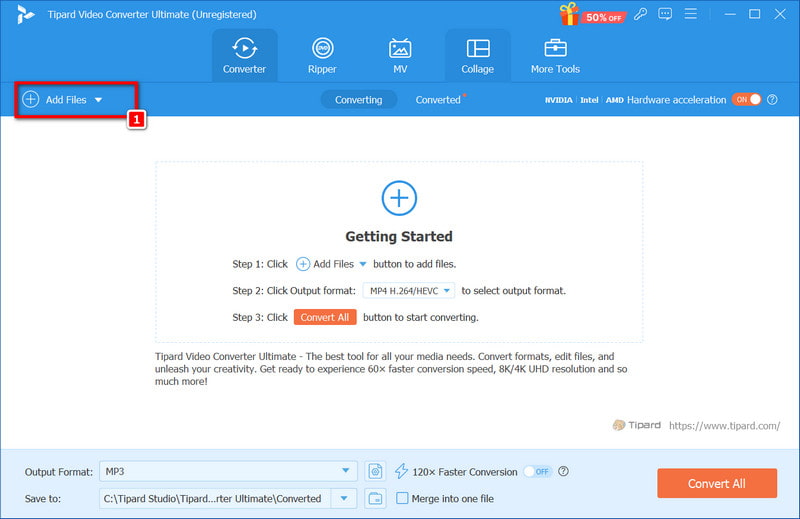The width and height of the screenshot is (800, 519).
Task: Expand the Add Files dropdown arrow in toolbar
Action: (x=98, y=100)
